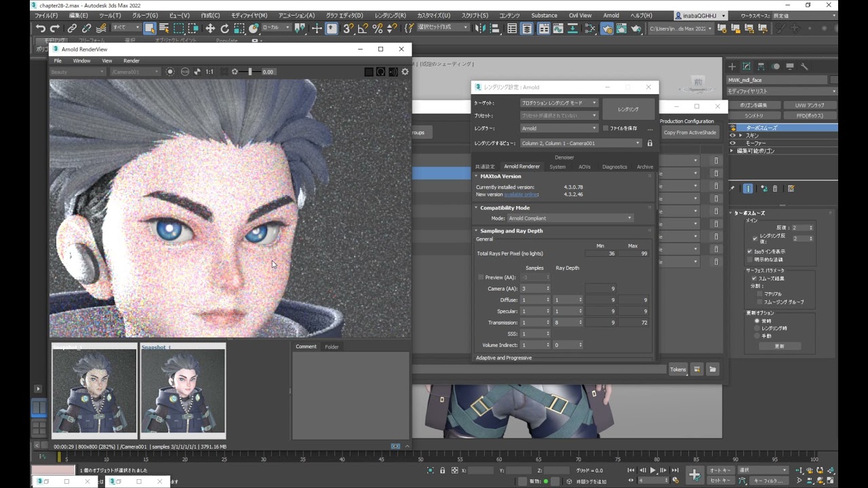Click the Configure Modifier Sets icon
The image size is (868, 488).
click(791, 188)
